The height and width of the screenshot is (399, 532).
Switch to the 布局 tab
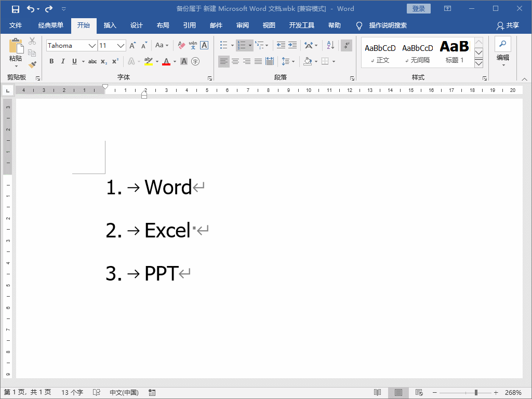(163, 25)
